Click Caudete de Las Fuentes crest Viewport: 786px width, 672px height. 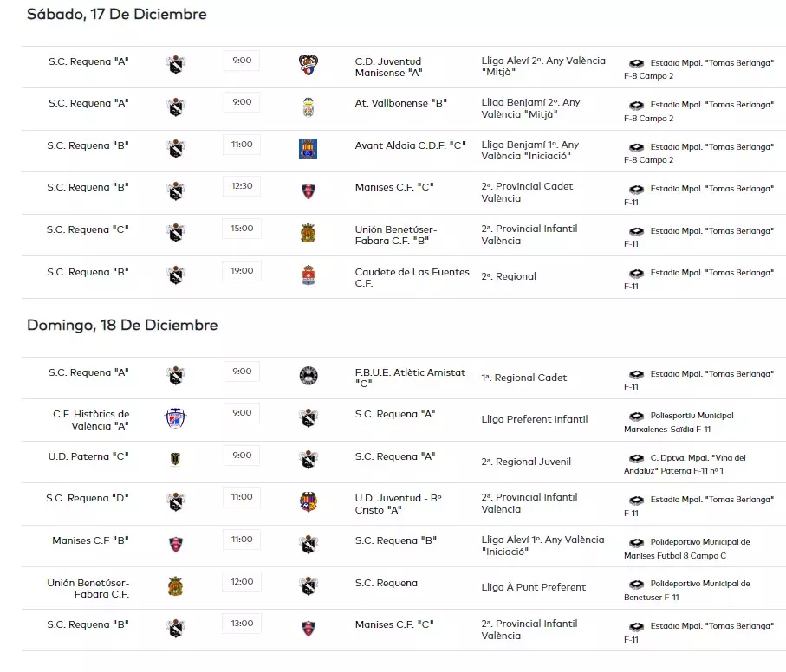point(308,275)
